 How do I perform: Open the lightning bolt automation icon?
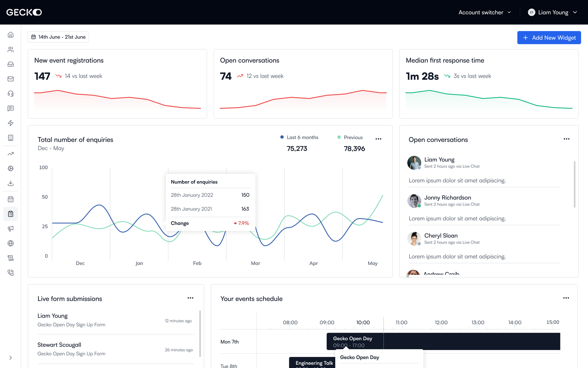tap(11, 123)
